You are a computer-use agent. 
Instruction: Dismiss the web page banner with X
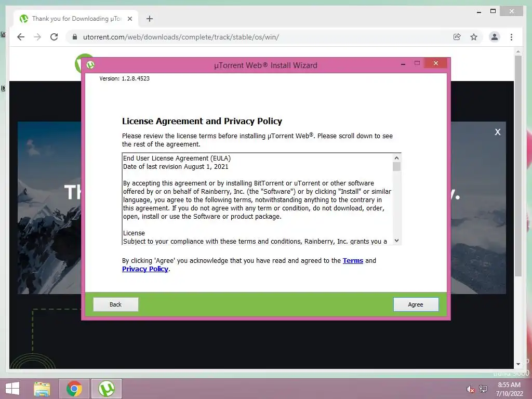point(497,132)
